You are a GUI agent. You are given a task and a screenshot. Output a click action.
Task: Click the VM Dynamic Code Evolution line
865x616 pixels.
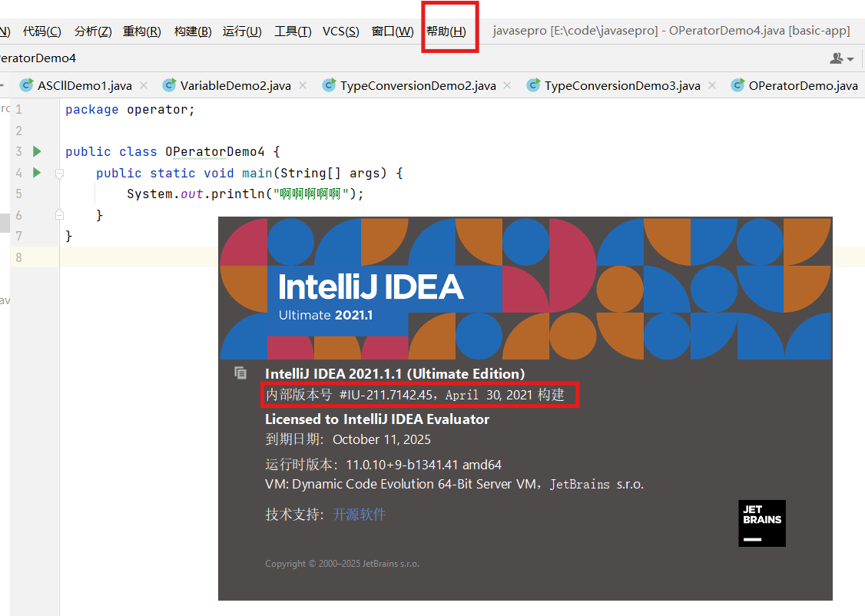(454, 484)
